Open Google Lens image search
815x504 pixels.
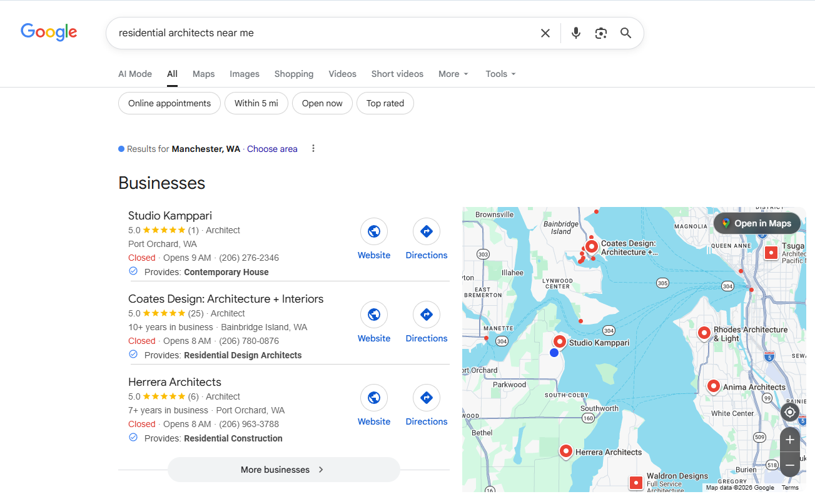point(601,33)
